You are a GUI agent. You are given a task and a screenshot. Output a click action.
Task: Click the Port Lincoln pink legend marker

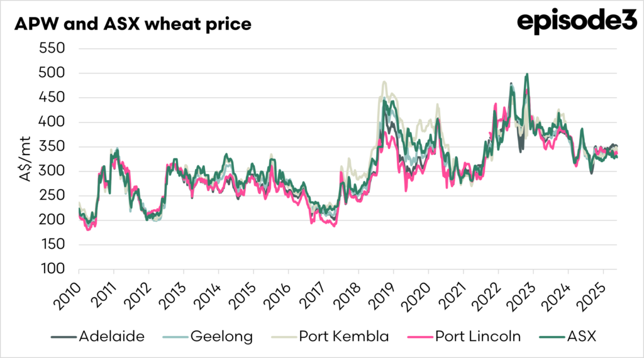click(421, 337)
